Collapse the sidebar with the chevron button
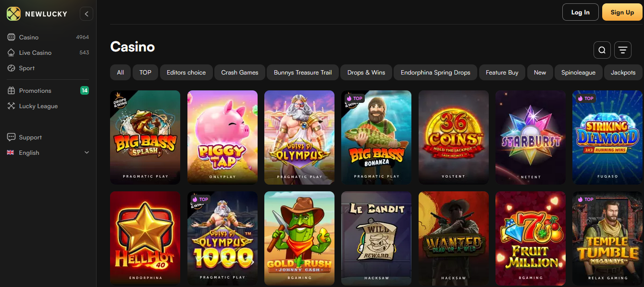644x287 pixels. coord(87,14)
